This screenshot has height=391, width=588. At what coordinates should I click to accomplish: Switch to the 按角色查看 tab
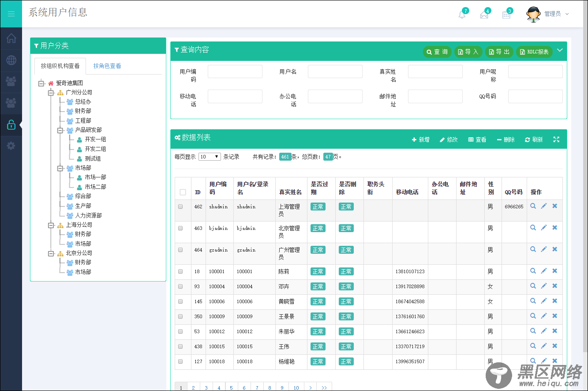pos(107,66)
